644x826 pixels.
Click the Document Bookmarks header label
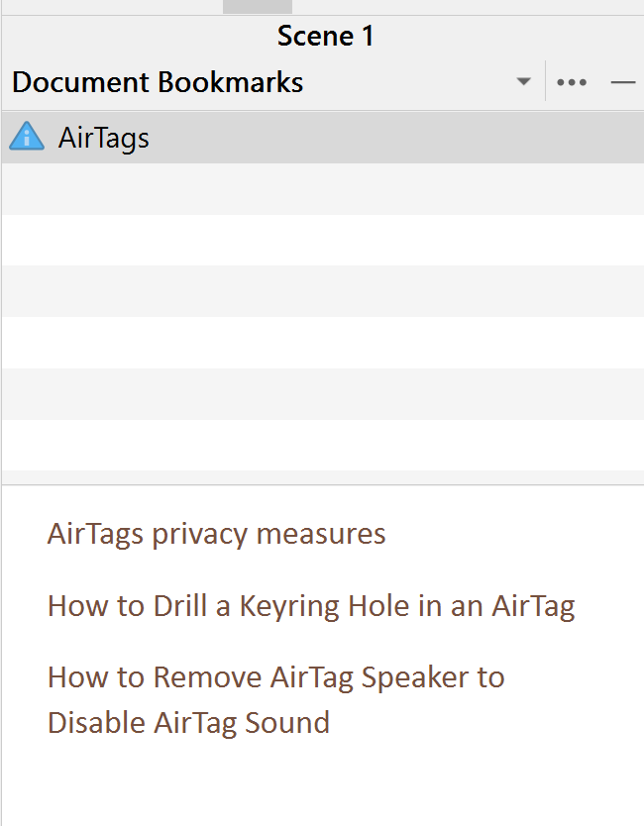(158, 82)
